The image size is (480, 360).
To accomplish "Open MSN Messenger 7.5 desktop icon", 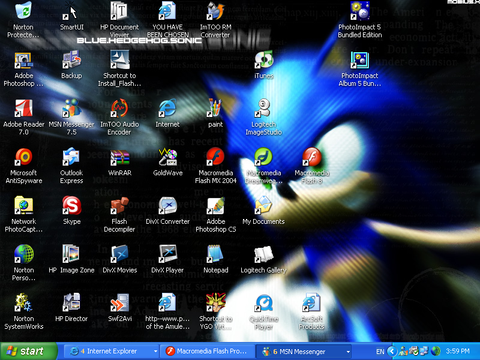I will (71, 108).
